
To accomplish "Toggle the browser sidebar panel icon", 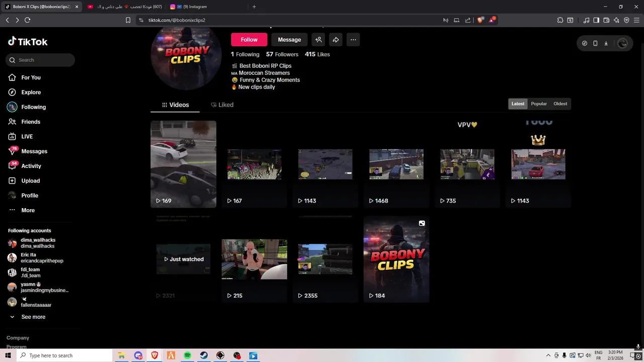I will (x=596, y=20).
